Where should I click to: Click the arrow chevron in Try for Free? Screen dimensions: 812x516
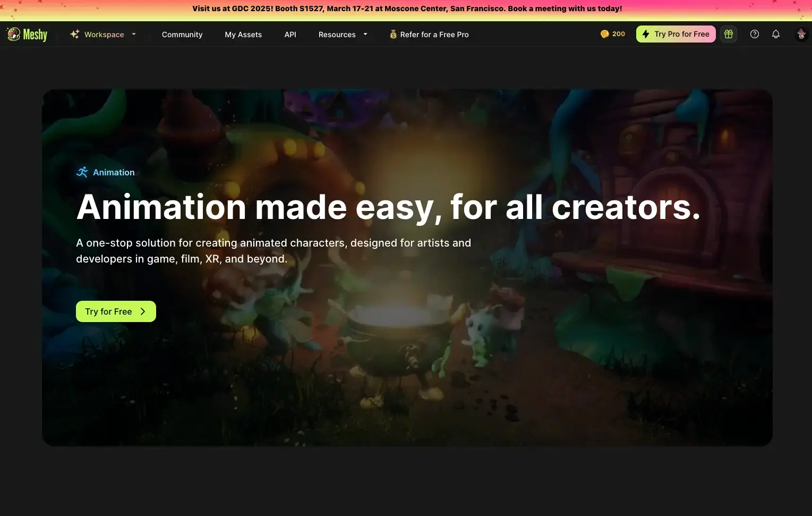coord(142,311)
